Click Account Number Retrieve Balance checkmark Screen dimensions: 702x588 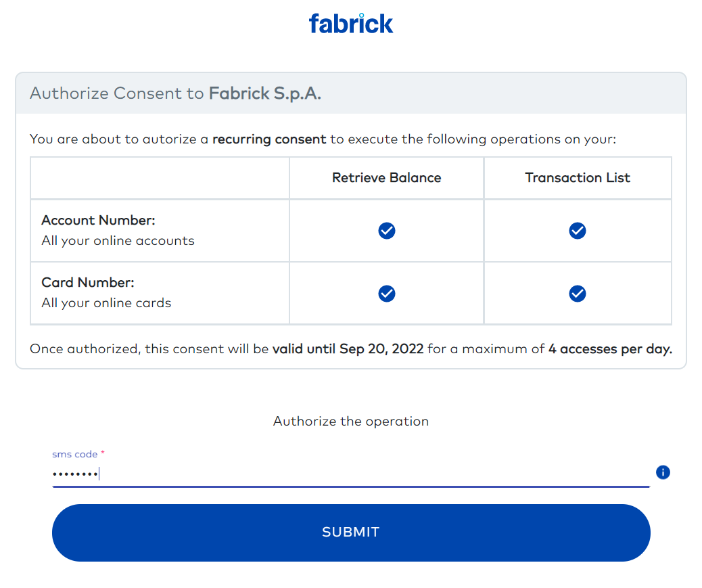[x=386, y=231]
